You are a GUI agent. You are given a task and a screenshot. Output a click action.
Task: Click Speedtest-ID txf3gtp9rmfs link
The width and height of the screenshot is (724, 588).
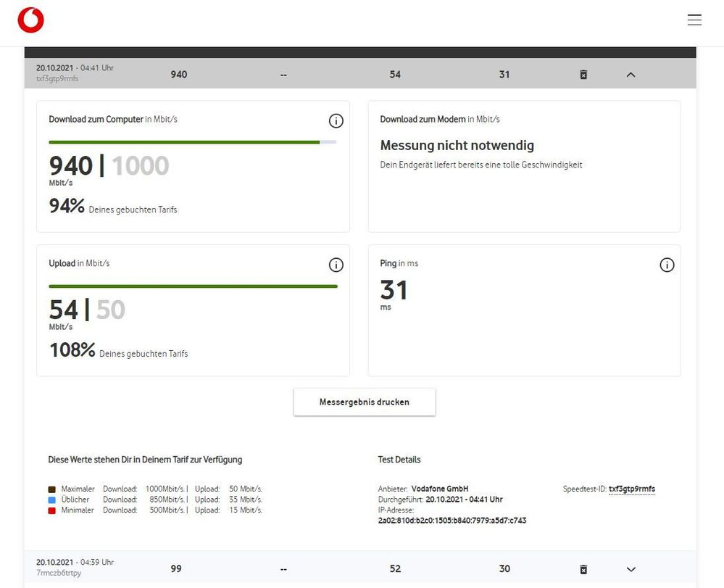click(631, 489)
